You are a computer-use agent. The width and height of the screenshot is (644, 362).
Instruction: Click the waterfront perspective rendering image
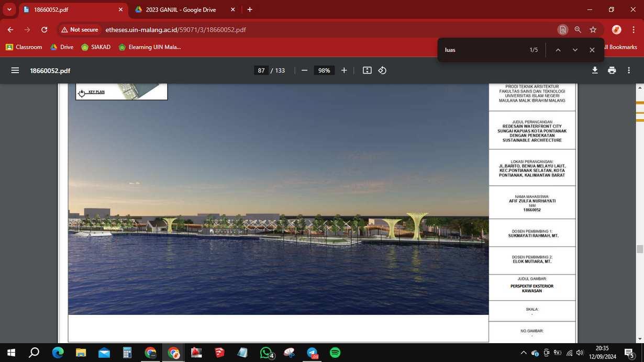pyautogui.click(x=278, y=199)
